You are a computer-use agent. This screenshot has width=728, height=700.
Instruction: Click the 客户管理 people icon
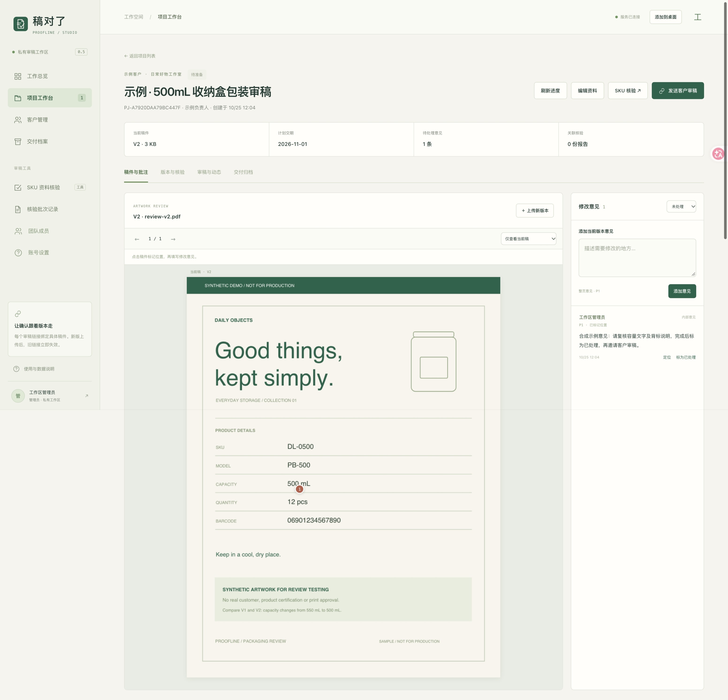point(18,120)
